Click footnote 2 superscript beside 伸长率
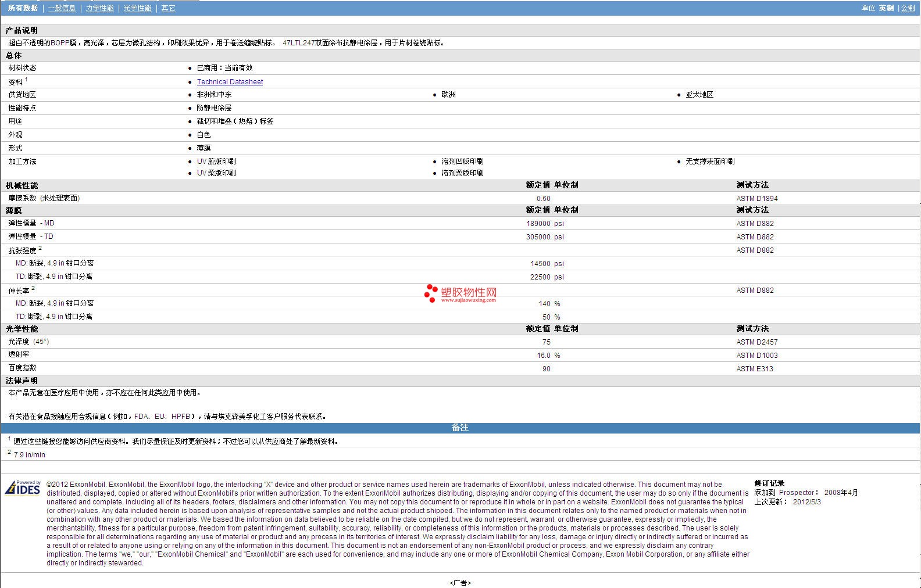 click(33, 288)
